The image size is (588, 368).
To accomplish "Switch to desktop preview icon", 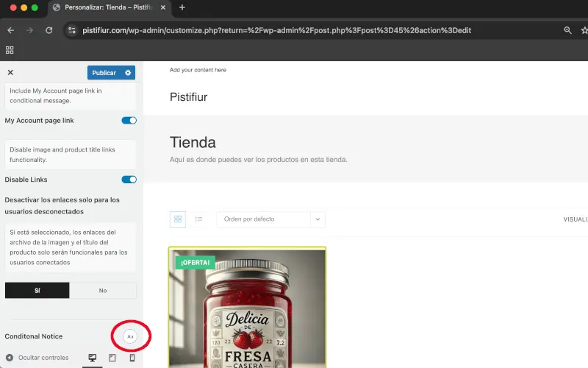I will [x=93, y=358].
